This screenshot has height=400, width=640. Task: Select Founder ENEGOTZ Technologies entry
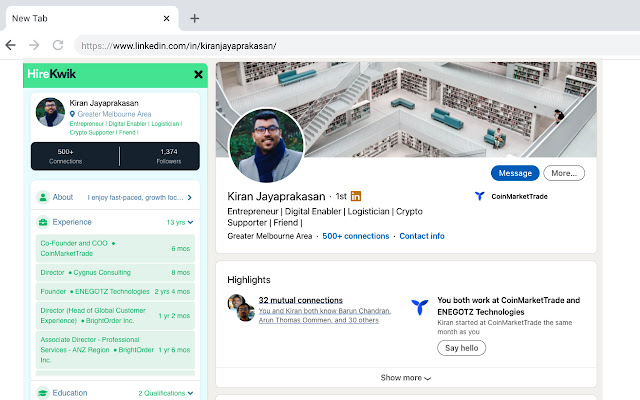point(115,291)
